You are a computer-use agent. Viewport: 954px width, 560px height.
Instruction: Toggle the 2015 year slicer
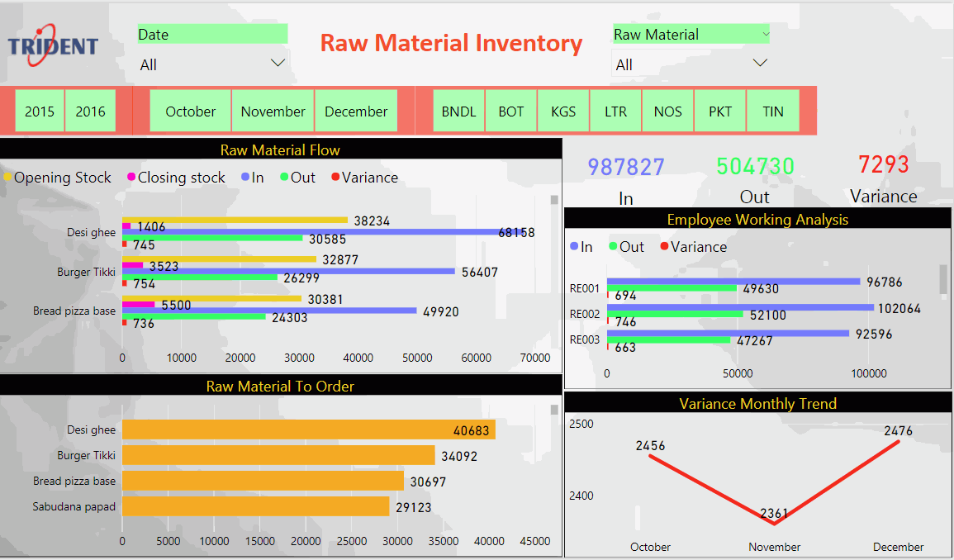pyautogui.click(x=40, y=112)
